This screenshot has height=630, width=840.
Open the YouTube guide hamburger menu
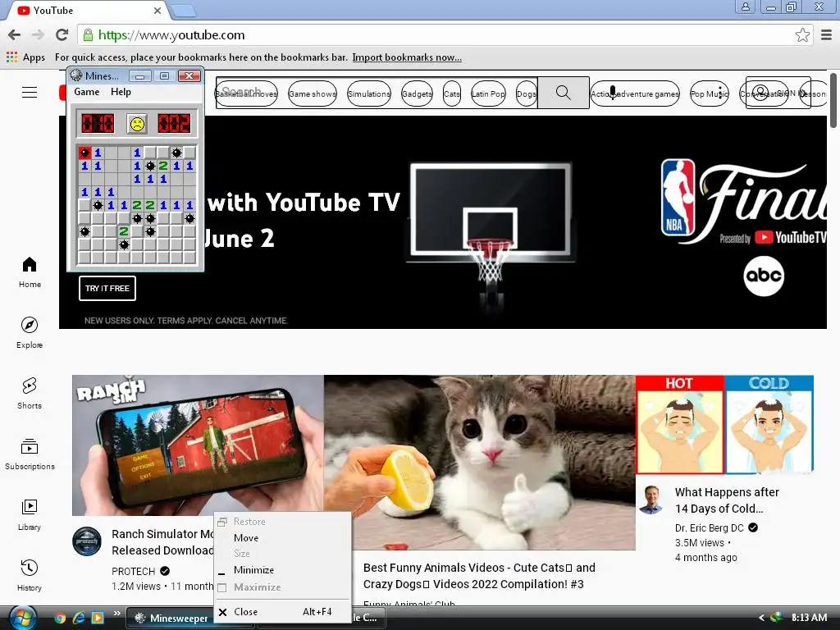[x=30, y=93]
